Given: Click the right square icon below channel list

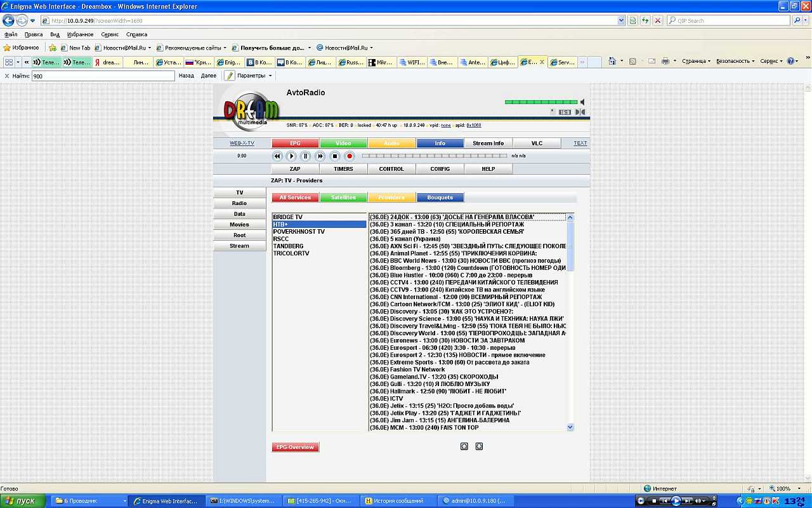Looking at the screenshot, I should coord(479,446).
